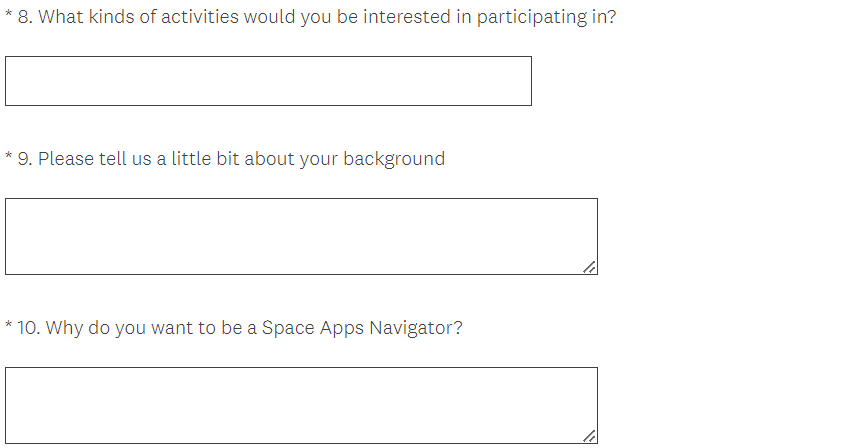
Task: Focus the Space Apps Navigator reason textarea
Action: 300,405
